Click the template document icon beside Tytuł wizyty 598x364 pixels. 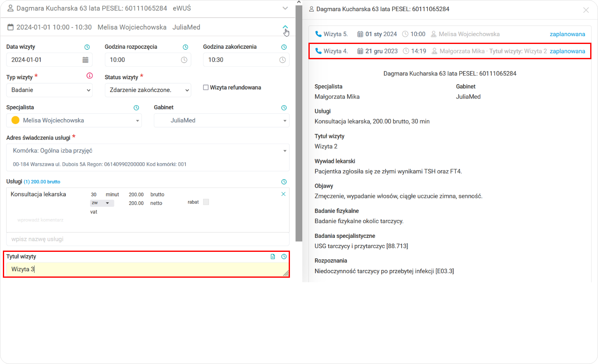(x=273, y=256)
